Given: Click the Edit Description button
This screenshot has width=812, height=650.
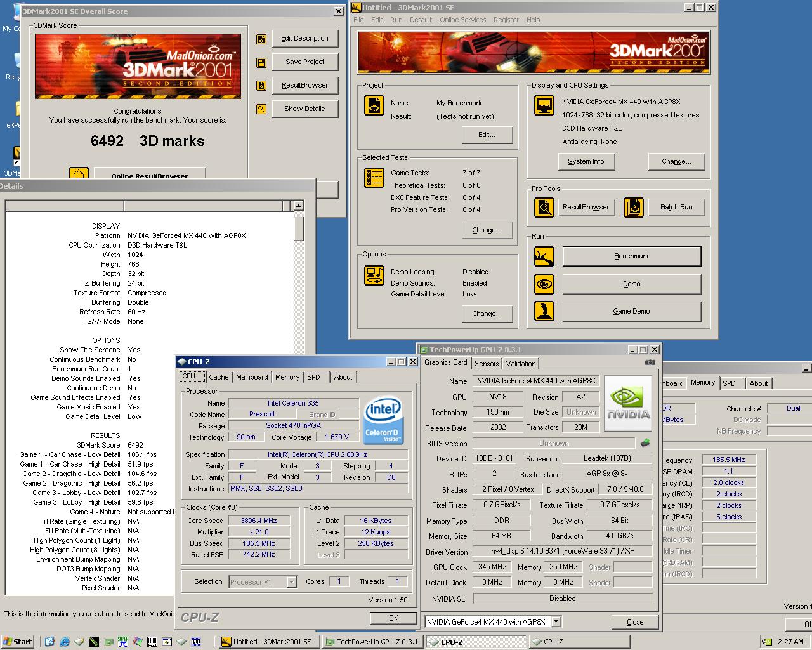Looking at the screenshot, I should click(305, 39).
